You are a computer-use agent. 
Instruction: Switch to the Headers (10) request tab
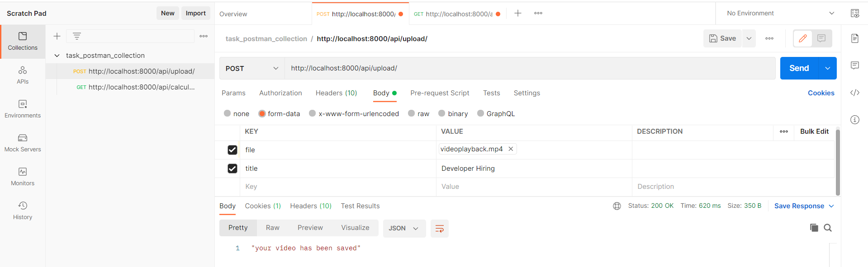(x=336, y=93)
